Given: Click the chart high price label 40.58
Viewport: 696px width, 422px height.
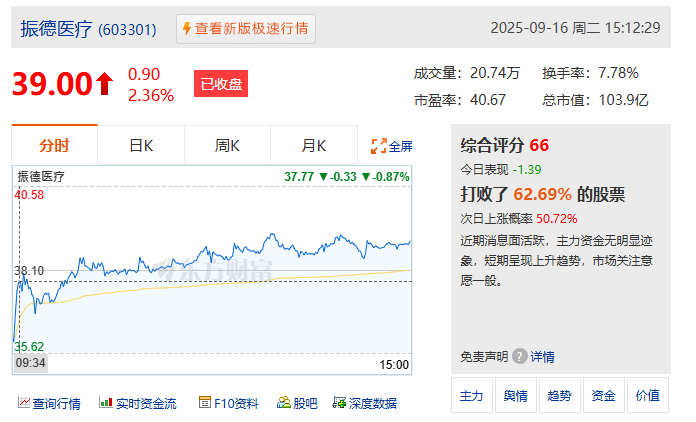Looking at the screenshot, I should 29,195.
